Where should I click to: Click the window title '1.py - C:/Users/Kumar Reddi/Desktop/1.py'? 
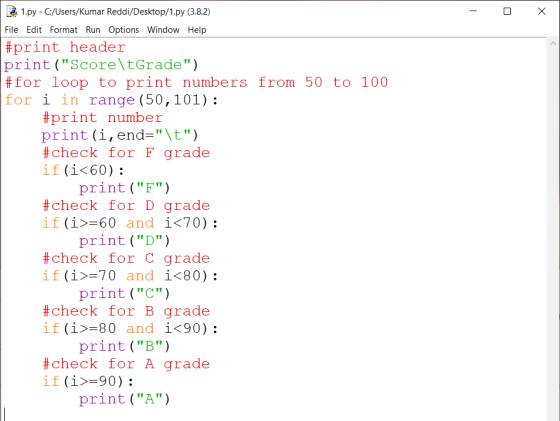[115, 11]
